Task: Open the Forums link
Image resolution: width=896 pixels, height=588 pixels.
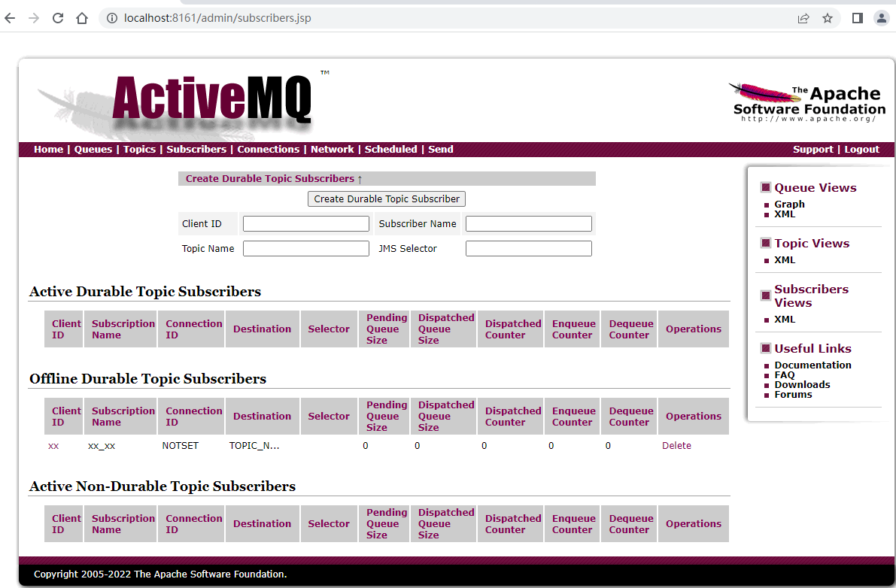Action: coord(793,395)
